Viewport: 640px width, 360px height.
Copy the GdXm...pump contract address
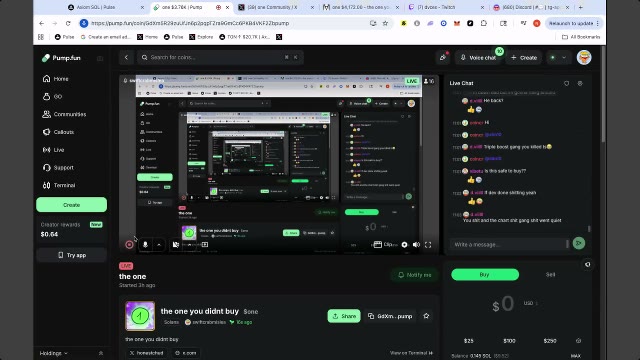pyautogui.click(x=391, y=316)
